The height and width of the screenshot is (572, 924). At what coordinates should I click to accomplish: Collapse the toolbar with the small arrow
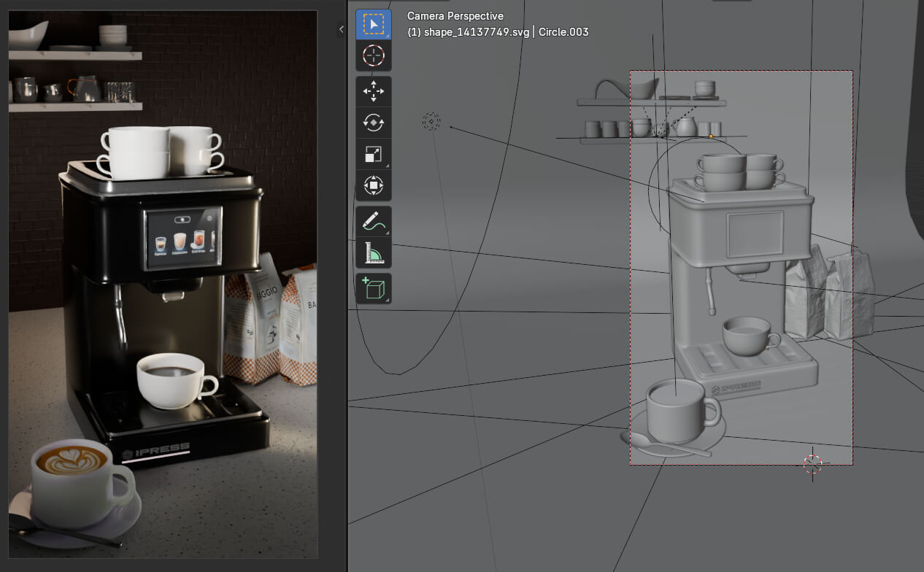pos(342,29)
